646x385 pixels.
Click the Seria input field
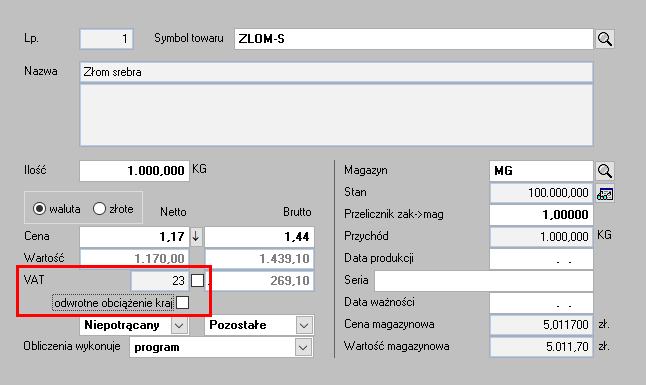click(x=484, y=281)
